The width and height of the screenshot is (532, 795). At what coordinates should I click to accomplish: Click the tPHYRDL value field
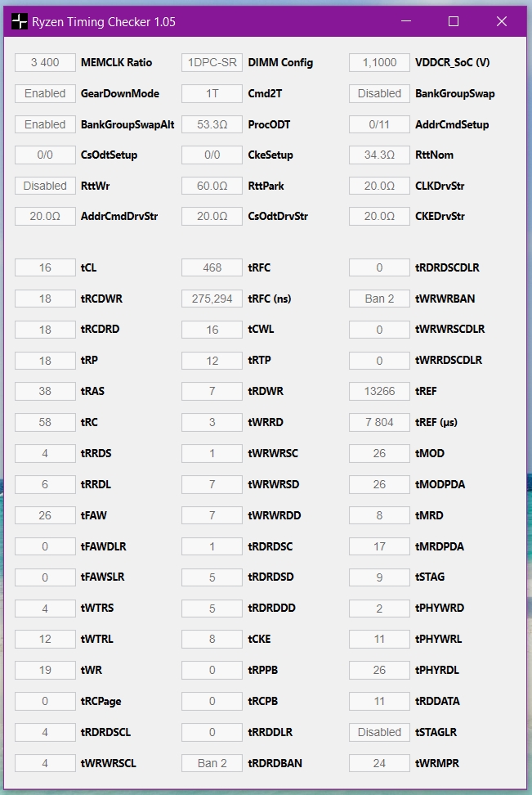coord(379,670)
